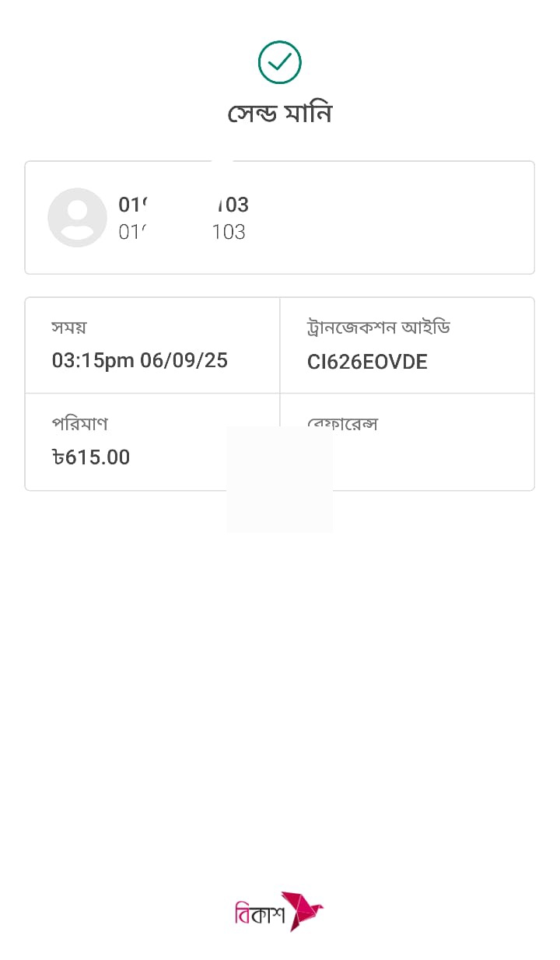Viewport: 560px width, 960px height.
Task: Click the সময় label
Action: (68, 328)
